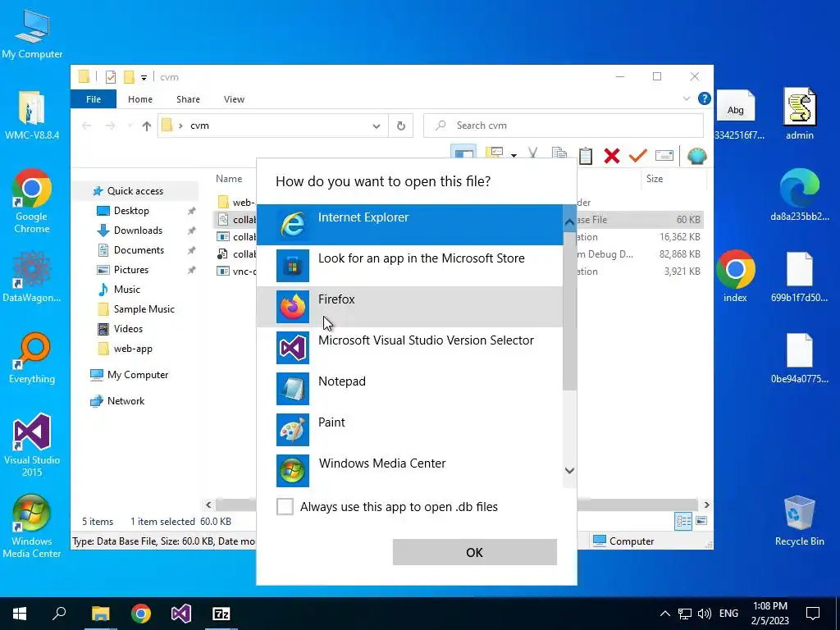The width and height of the screenshot is (840, 630).
Task: Open the Start menu
Action: [20, 614]
